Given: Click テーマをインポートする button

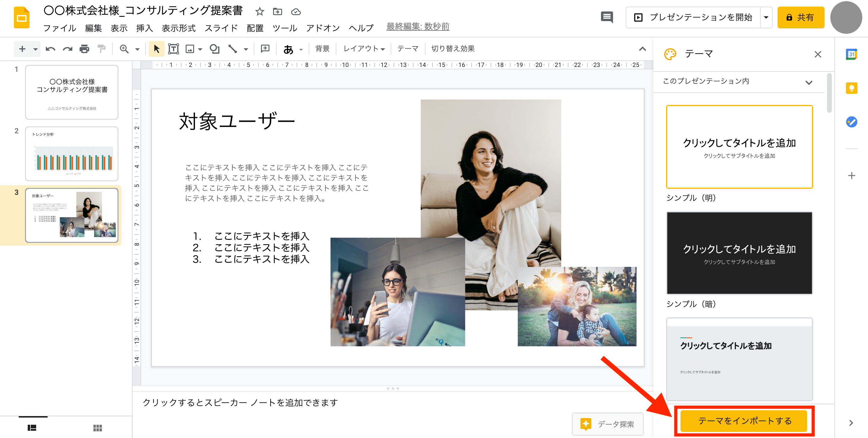Looking at the screenshot, I should pyautogui.click(x=744, y=421).
